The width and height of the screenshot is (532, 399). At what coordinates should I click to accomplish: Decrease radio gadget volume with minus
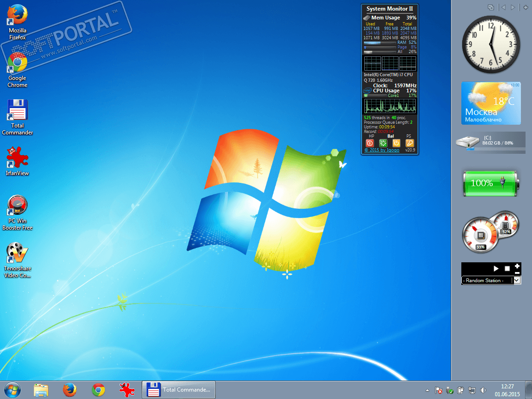click(517, 272)
